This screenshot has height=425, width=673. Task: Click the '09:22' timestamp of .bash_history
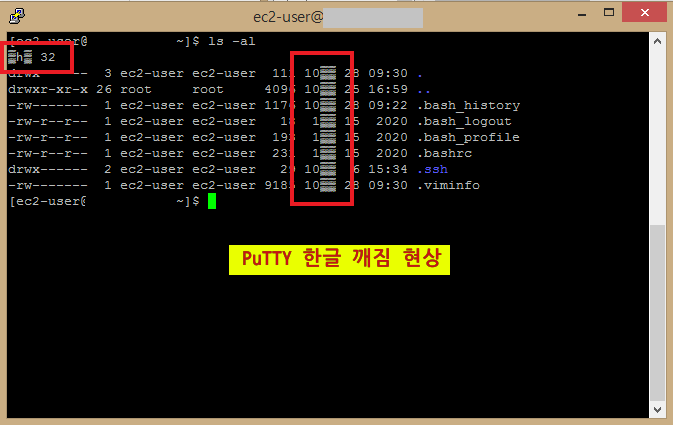[x=388, y=105]
